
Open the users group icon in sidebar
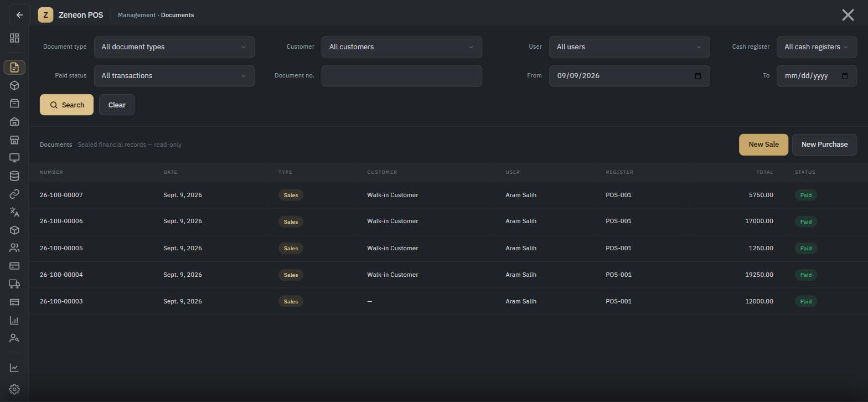pos(14,248)
